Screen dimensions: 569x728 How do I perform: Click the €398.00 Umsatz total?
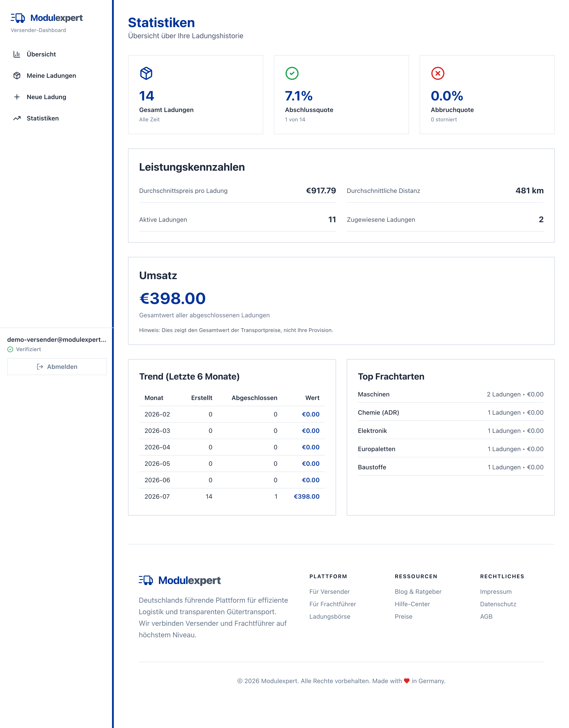[x=172, y=298]
